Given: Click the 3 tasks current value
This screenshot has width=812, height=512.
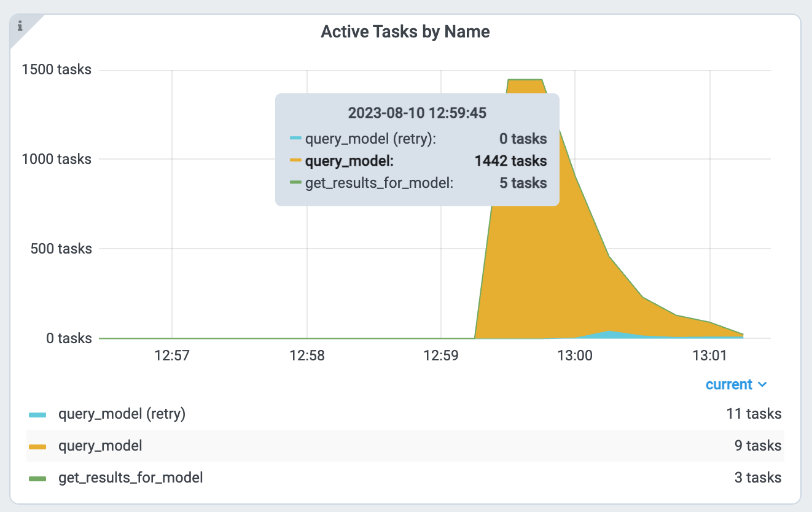Looking at the screenshot, I should (x=758, y=478).
